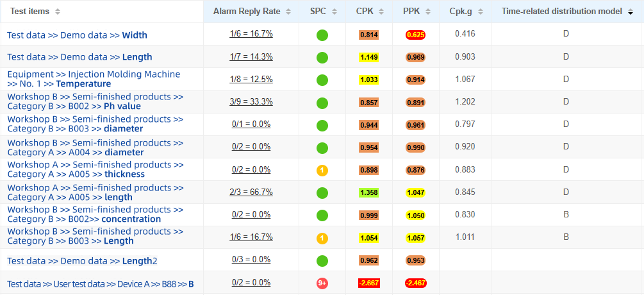Click orange SPC badge in thickness row

pos(322,170)
